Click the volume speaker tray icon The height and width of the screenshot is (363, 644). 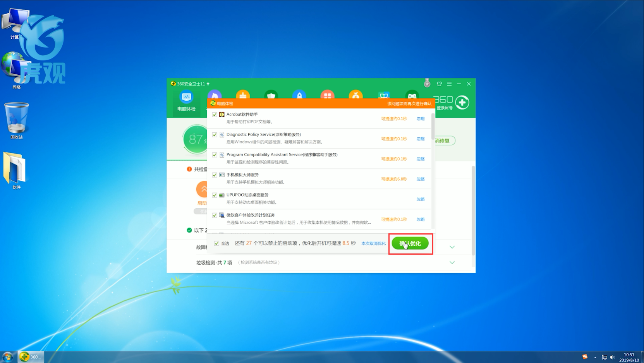point(612,357)
